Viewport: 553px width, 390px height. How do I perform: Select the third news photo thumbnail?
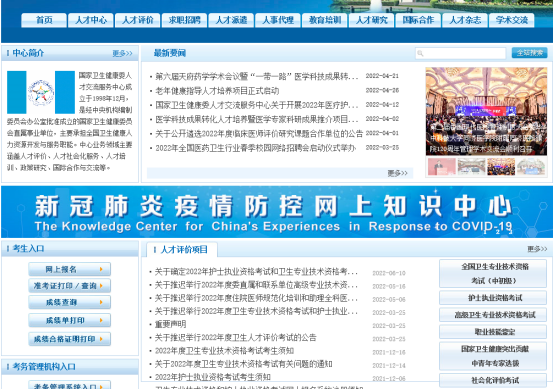point(501,166)
